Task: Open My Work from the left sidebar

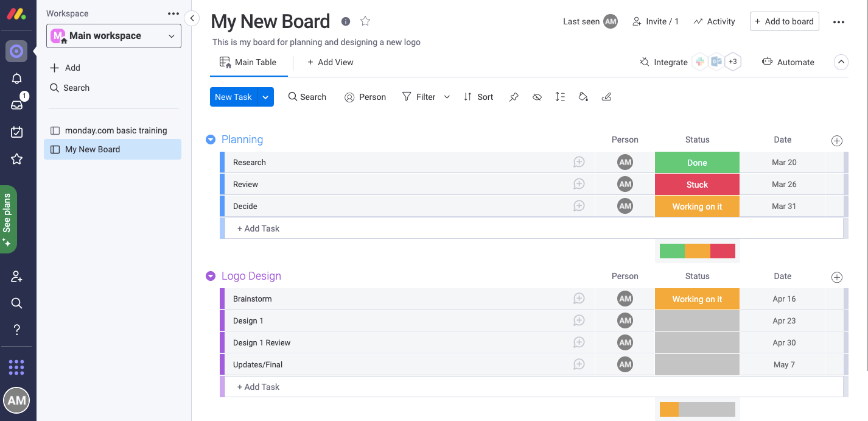Action: pos(16,132)
